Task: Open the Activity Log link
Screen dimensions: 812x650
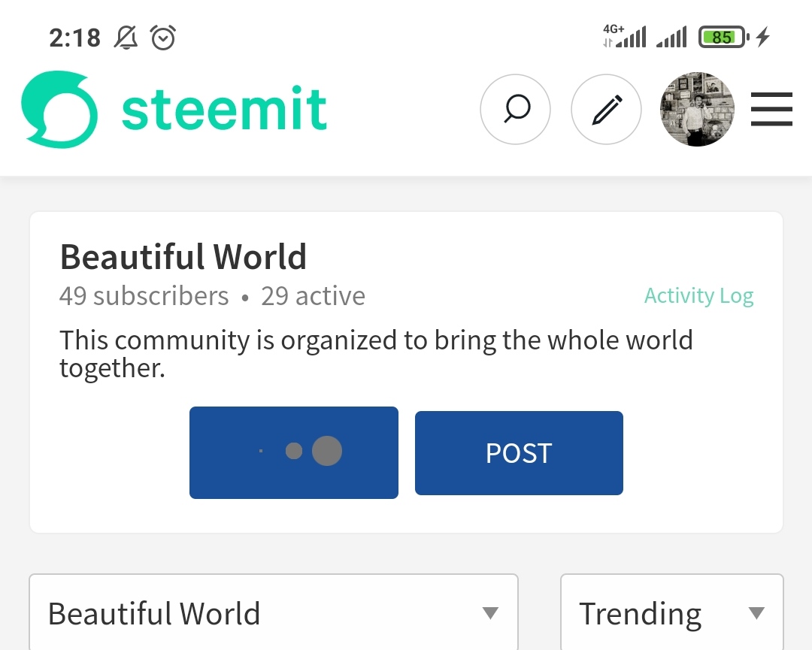Action: point(698,295)
